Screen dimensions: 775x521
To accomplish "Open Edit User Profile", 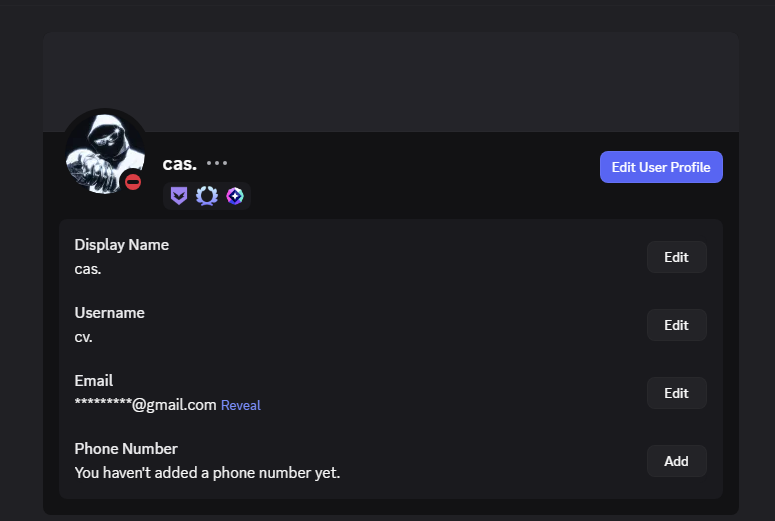I will tap(661, 167).
